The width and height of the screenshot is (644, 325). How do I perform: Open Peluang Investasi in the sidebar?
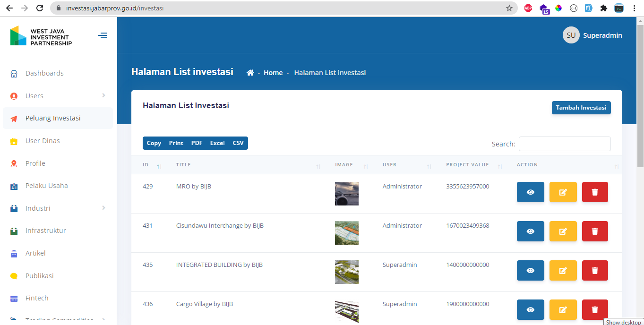pos(53,118)
